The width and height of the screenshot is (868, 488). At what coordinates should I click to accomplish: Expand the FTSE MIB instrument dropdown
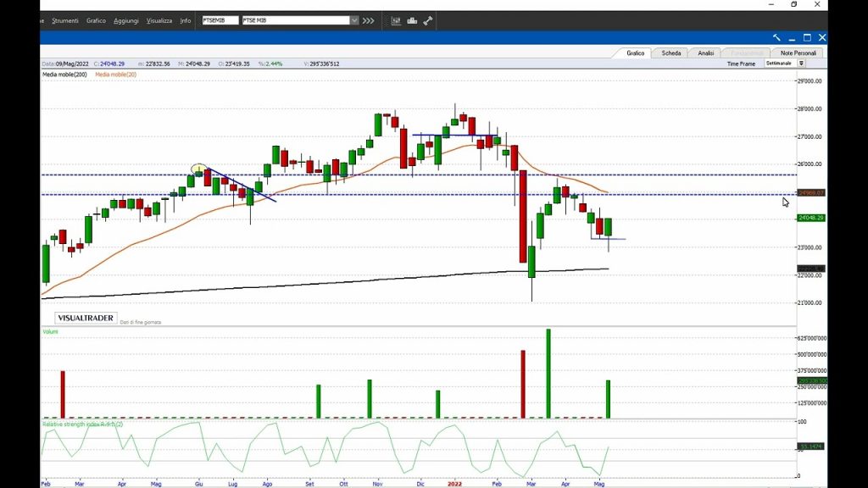click(353, 20)
